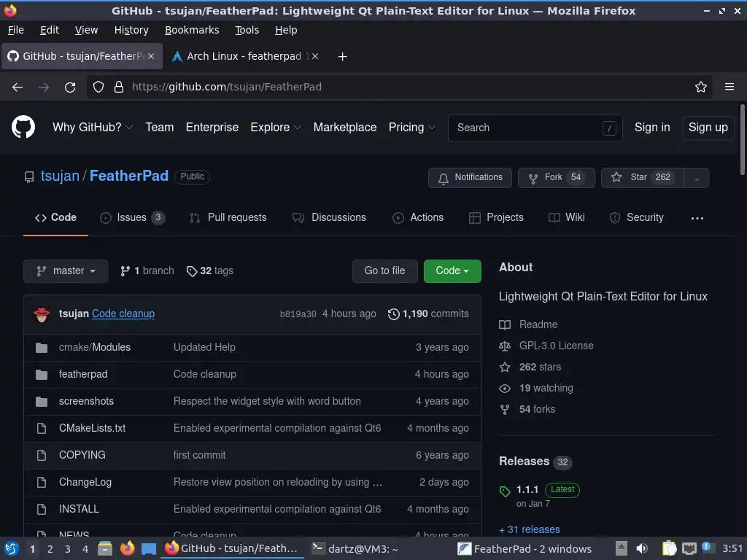Viewport: 747px width, 560px height.
Task: Click the clipboard tray icon
Action: pos(670,548)
